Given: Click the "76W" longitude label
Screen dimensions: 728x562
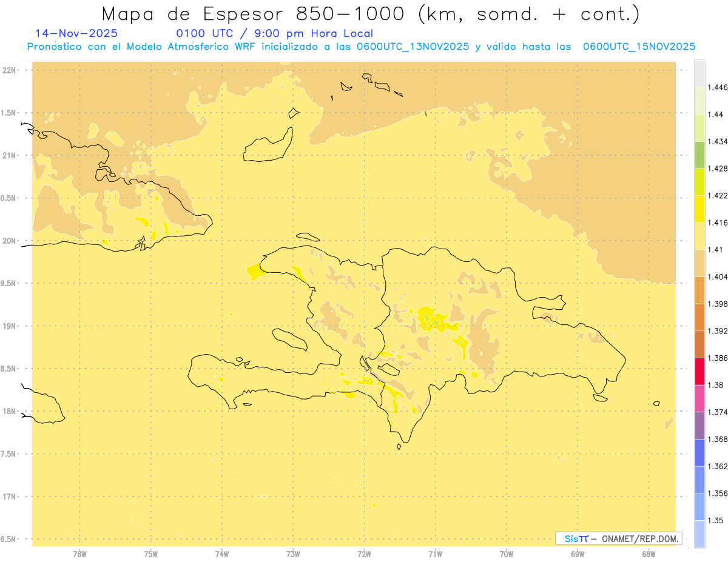Looking at the screenshot, I should click(x=79, y=554).
